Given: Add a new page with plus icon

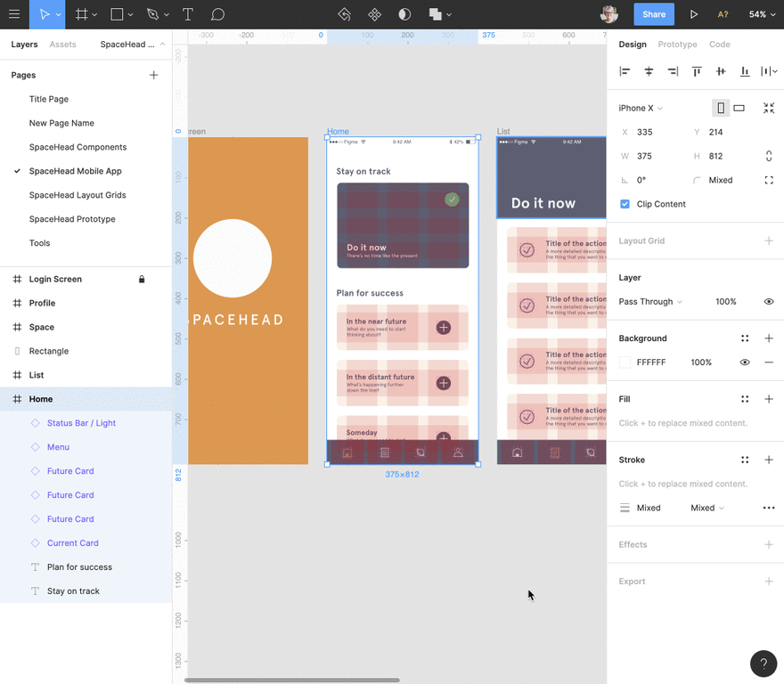Looking at the screenshot, I should (153, 75).
